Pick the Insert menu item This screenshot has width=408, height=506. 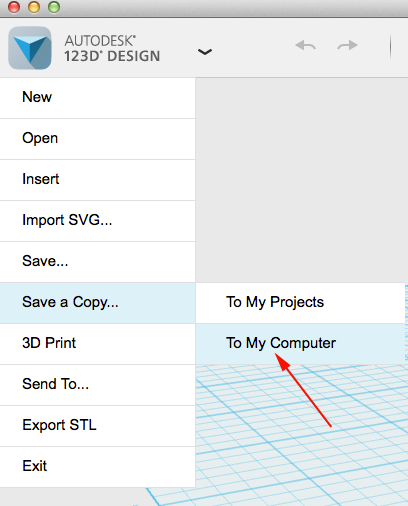pyautogui.click(x=97, y=180)
